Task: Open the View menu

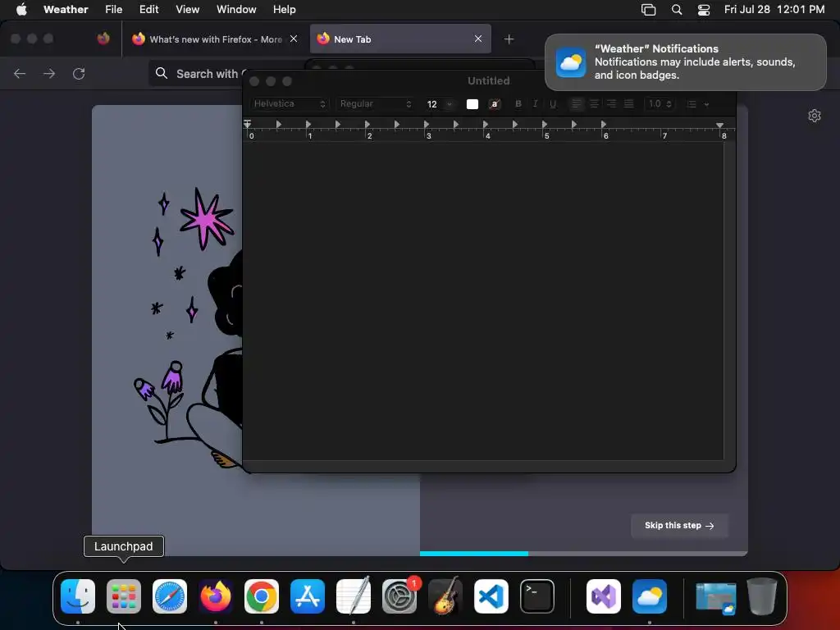Action: [188, 10]
